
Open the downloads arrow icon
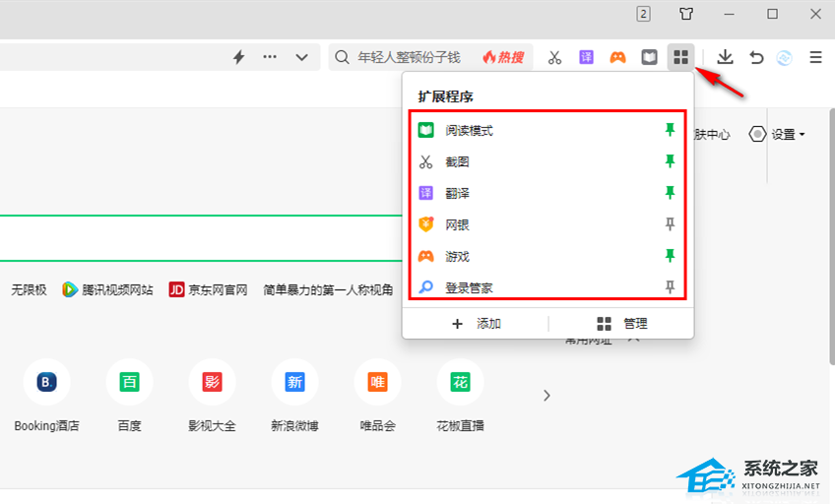[x=726, y=57]
